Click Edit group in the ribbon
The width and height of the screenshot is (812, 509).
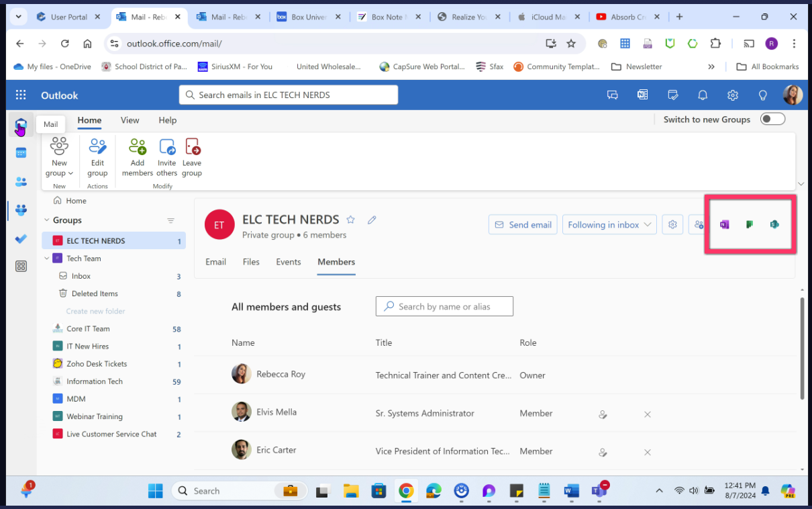pyautogui.click(x=97, y=157)
